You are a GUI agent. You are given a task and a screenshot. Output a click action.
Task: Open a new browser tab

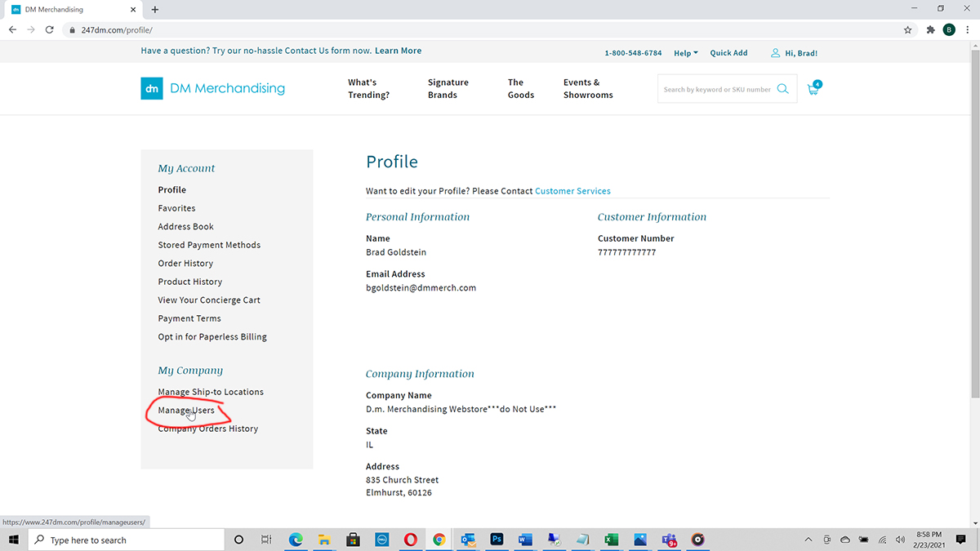point(155,10)
